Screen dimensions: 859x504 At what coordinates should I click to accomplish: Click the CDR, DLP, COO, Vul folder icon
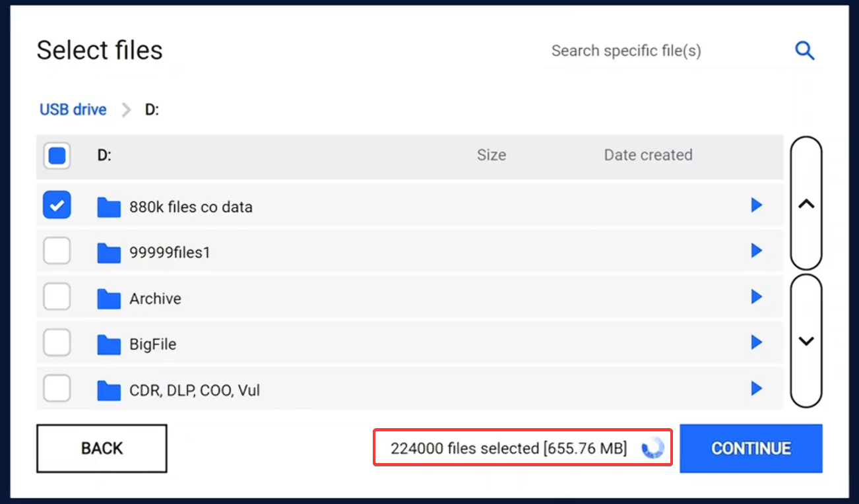tap(109, 391)
